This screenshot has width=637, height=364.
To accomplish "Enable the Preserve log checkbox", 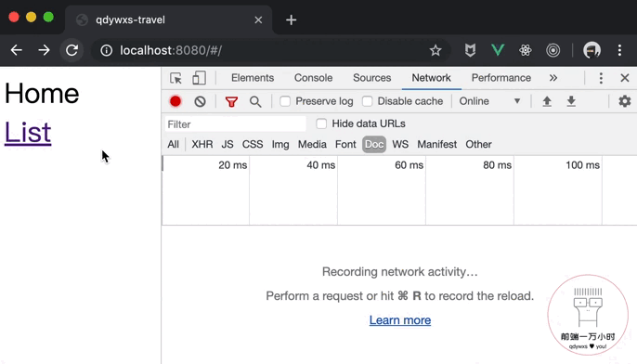I will coord(285,101).
